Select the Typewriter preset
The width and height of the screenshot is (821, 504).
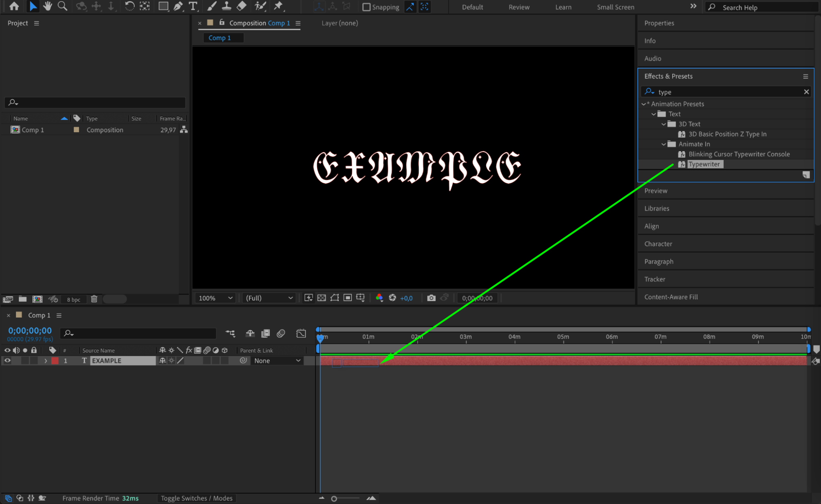704,164
